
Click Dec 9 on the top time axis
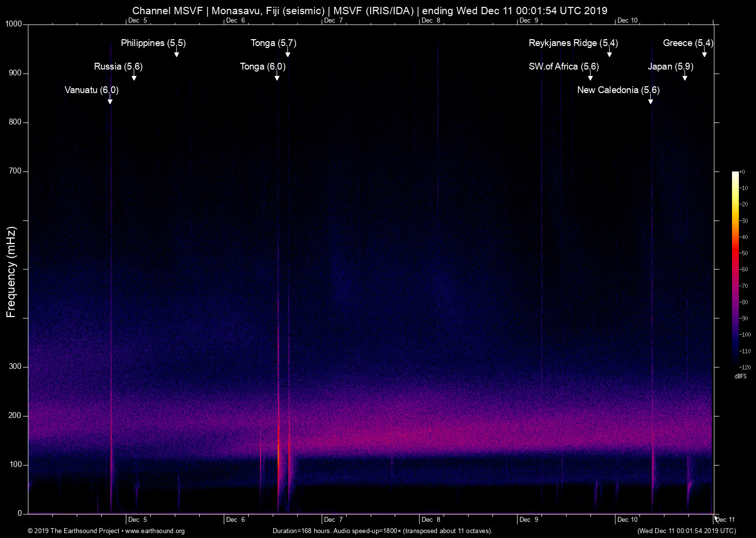coord(529,20)
